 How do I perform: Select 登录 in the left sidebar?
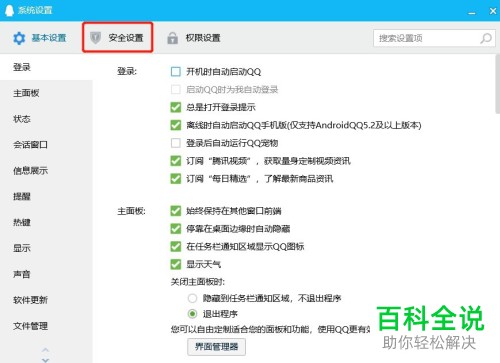pyautogui.click(x=46, y=67)
